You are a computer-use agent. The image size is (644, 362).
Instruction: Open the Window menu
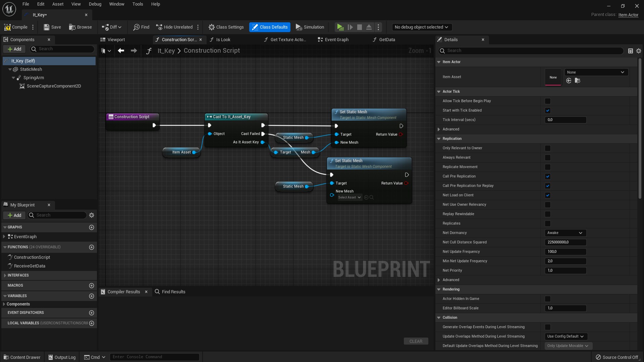[x=117, y=4]
